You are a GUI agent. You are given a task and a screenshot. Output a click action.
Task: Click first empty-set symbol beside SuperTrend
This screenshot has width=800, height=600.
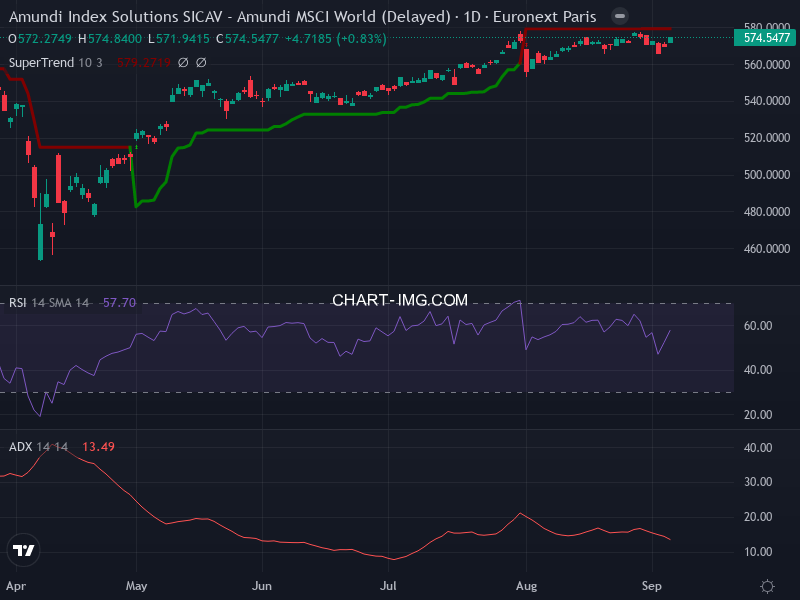[183, 63]
